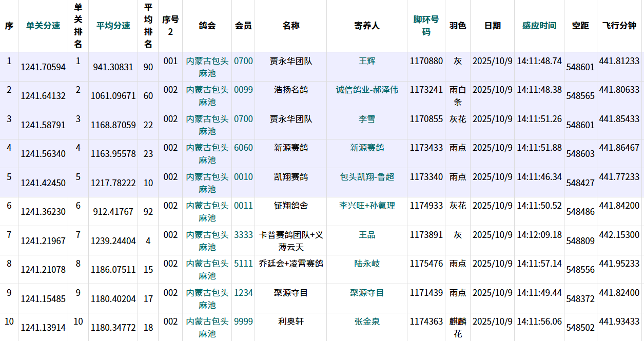
Task: Open 聚源夺目 trainer link in row 9
Action: (x=367, y=293)
